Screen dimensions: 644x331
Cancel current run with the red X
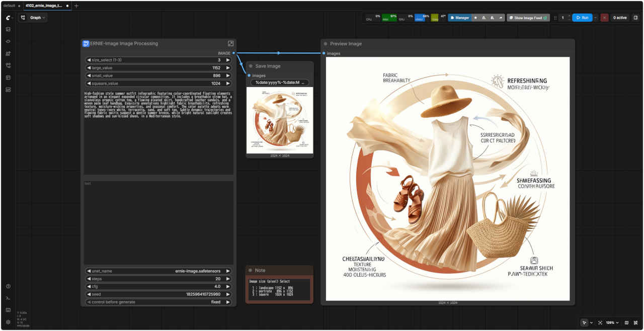[604, 18]
